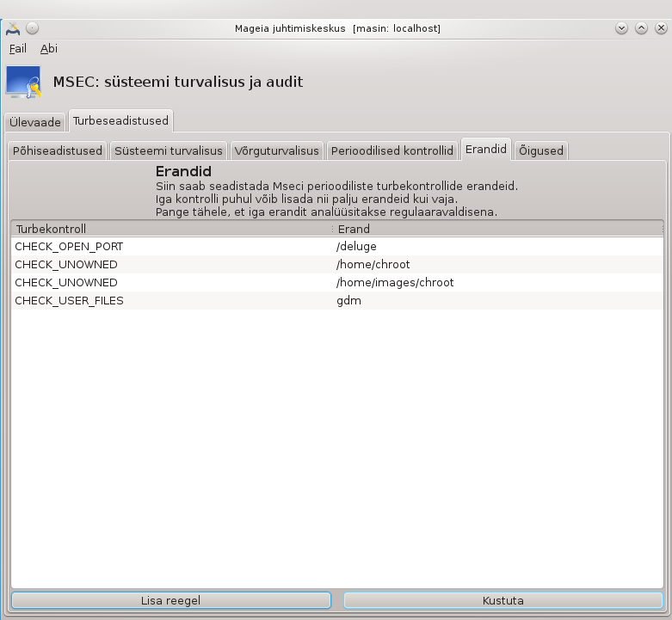Click the /home/images/chroot exception cell

(x=395, y=283)
